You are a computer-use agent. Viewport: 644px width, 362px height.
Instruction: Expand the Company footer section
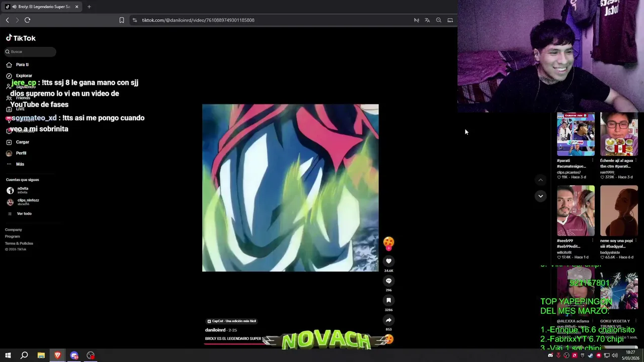[x=14, y=230]
